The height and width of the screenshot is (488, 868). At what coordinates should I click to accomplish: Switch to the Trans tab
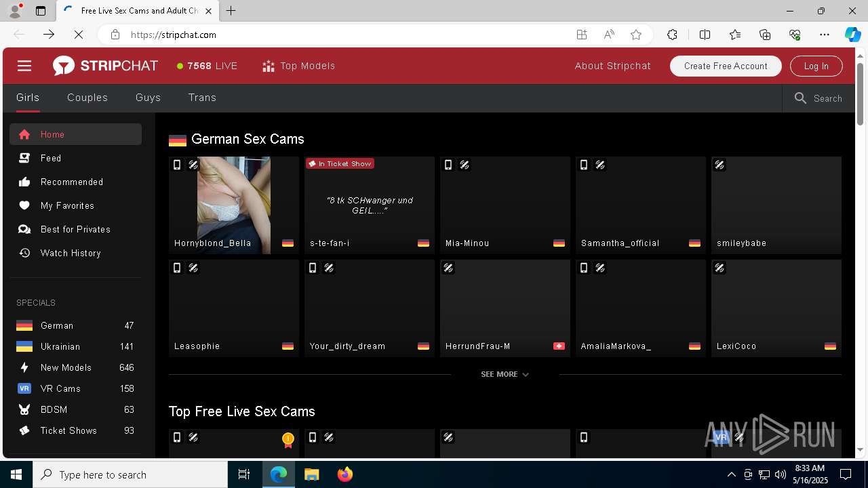pos(202,98)
